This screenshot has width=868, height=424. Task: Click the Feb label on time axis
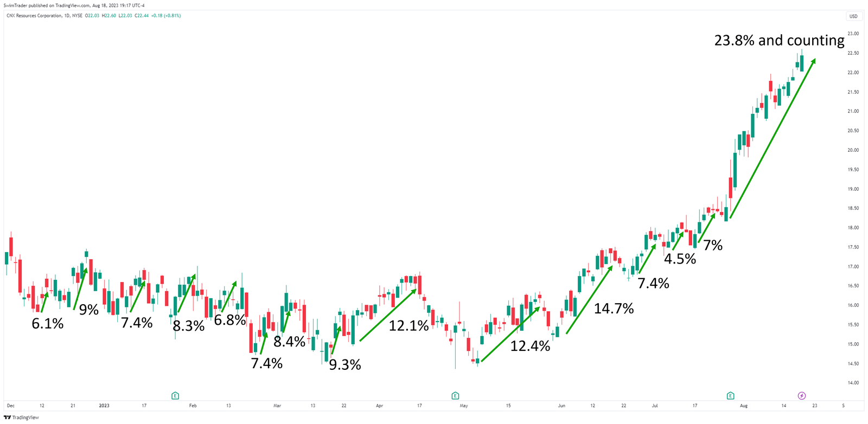(x=193, y=406)
